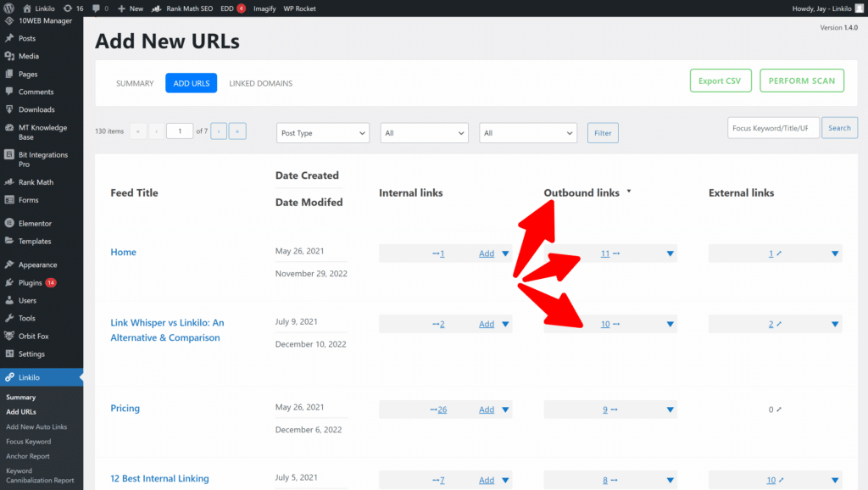Open the comments bubble icon
The width and height of the screenshot is (868, 490).
point(97,8)
